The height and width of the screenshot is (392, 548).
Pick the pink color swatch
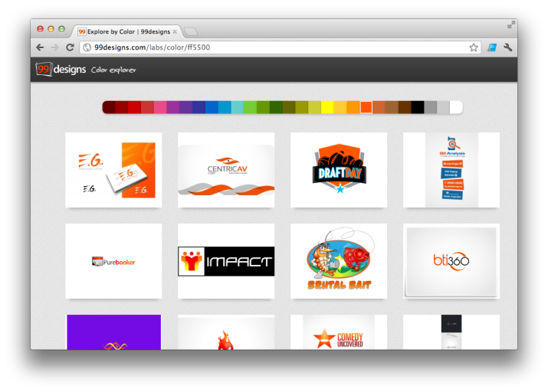(x=160, y=107)
